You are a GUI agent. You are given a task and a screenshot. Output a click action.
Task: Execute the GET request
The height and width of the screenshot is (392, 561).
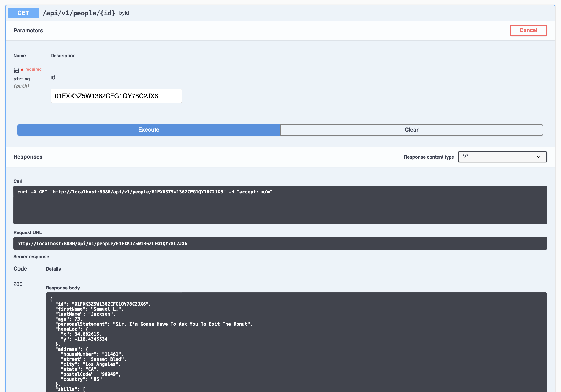point(149,130)
